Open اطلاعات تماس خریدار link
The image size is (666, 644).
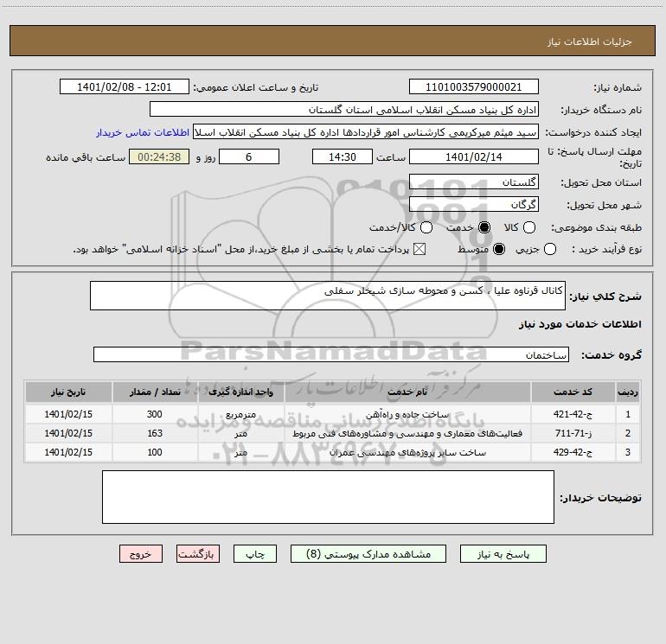click(x=143, y=132)
